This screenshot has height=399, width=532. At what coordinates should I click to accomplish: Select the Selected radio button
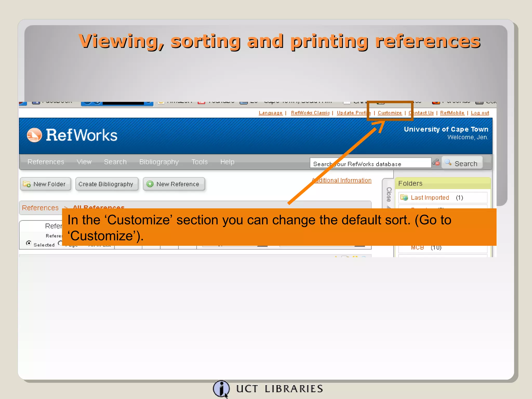point(29,243)
